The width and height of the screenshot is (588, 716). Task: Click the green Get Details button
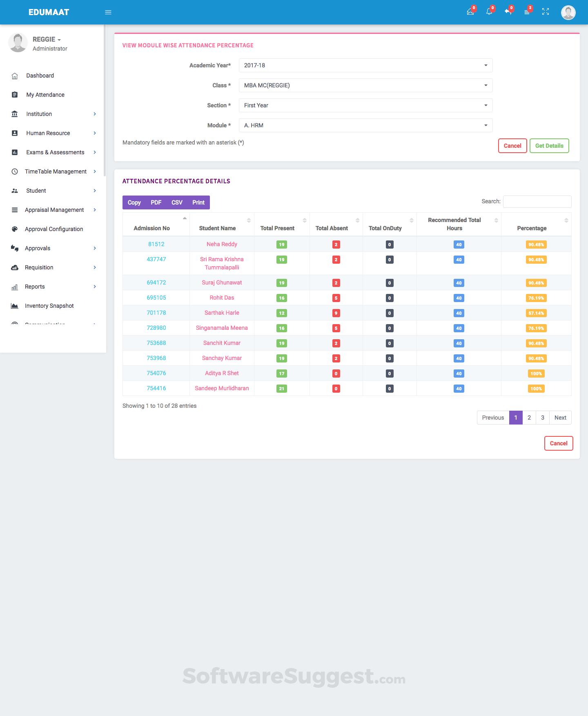[549, 146]
